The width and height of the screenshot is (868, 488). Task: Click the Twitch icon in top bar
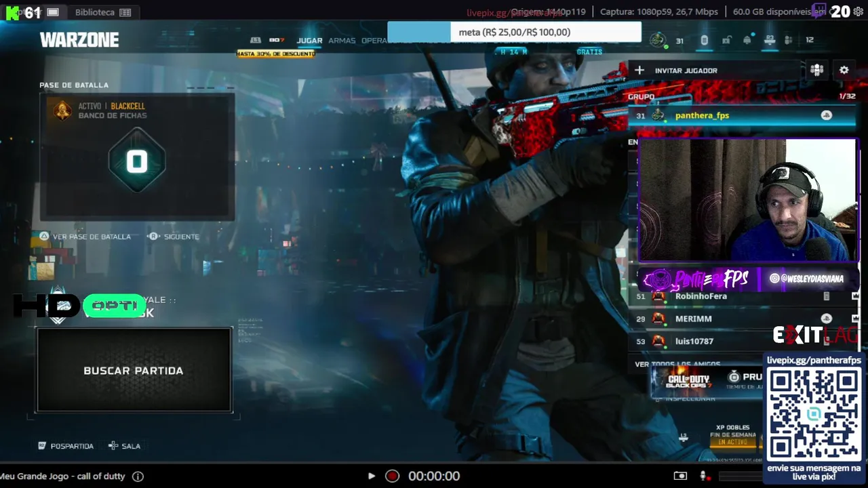(818, 11)
